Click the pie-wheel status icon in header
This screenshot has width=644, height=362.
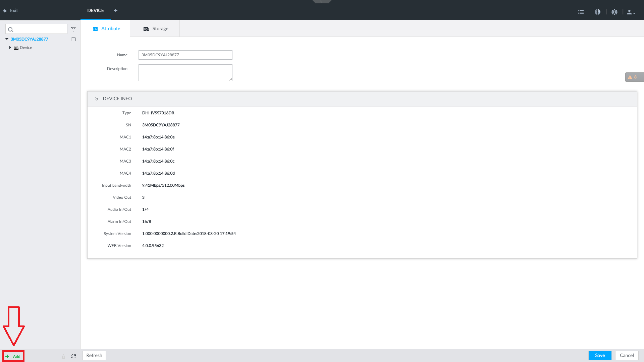pos(597,12)
